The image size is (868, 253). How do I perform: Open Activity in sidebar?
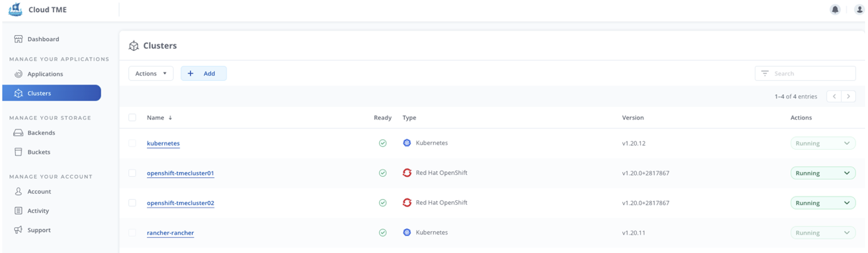click(x=38, y=211)
